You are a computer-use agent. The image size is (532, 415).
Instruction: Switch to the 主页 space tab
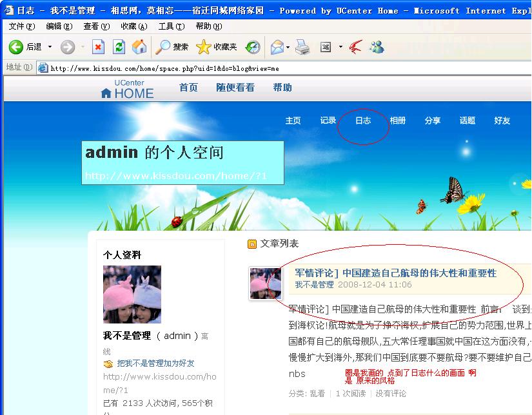[x=293, y=121]
